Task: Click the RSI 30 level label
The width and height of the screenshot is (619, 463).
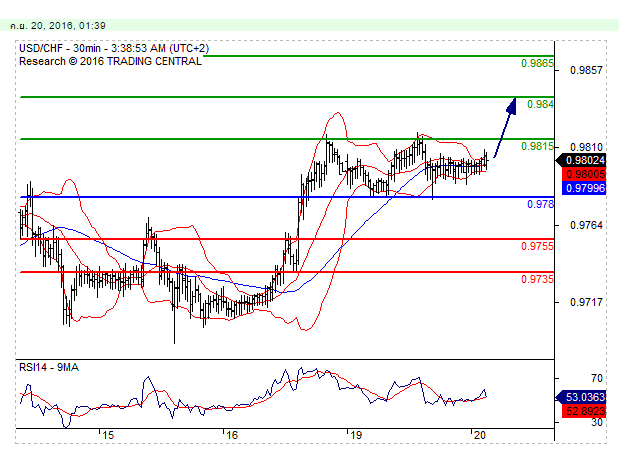Action: pos(597,422)
